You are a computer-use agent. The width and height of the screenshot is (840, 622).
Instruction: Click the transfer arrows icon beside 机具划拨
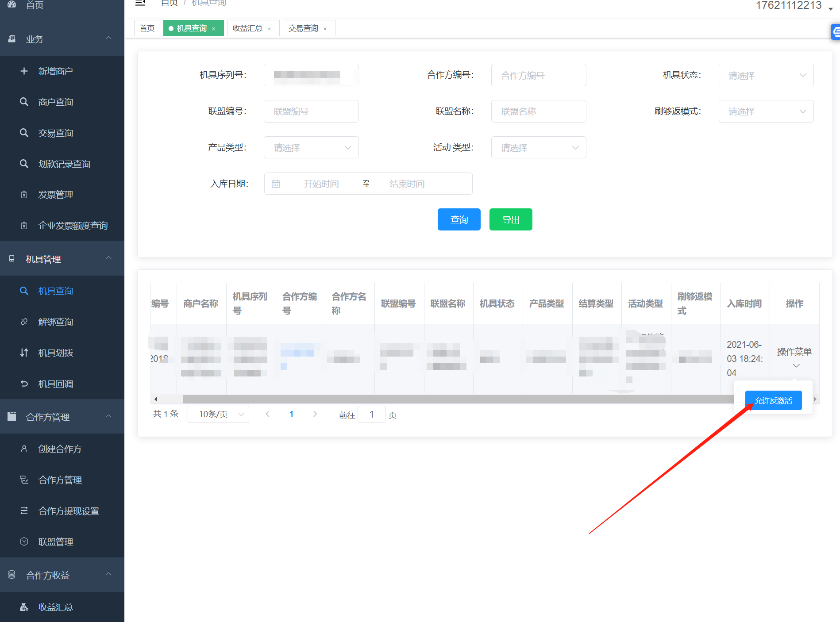(24, 353)
